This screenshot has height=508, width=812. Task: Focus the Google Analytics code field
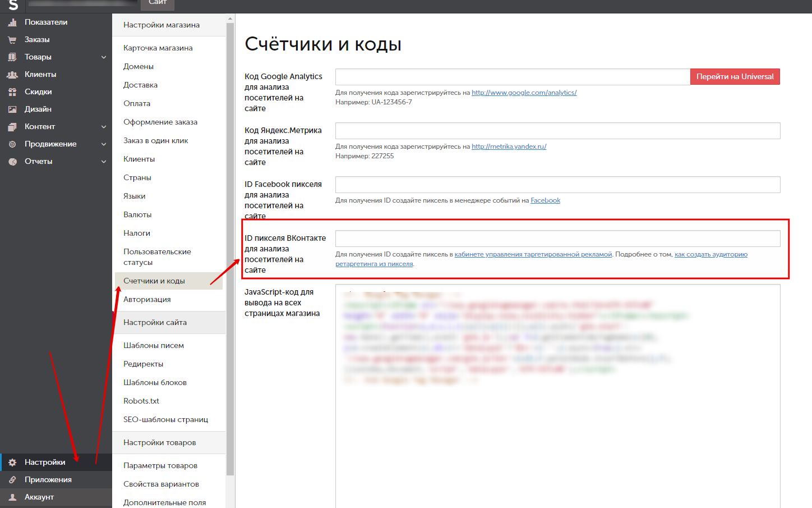coord(513,77)
